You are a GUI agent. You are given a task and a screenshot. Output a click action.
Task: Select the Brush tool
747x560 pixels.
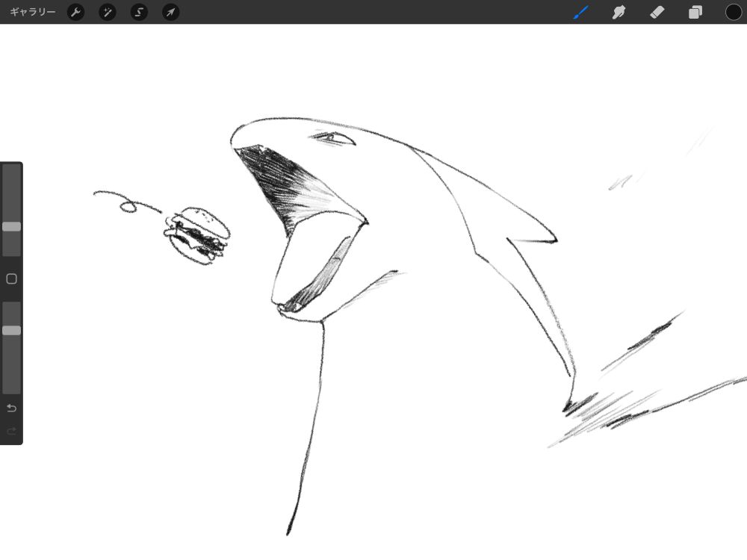(580, 12)
